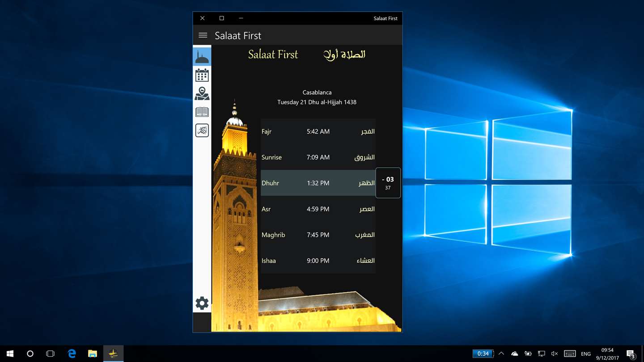This screenshot has height=362, width=644.
Task: Click the Salaat First header title
Action: coord(238,36)
